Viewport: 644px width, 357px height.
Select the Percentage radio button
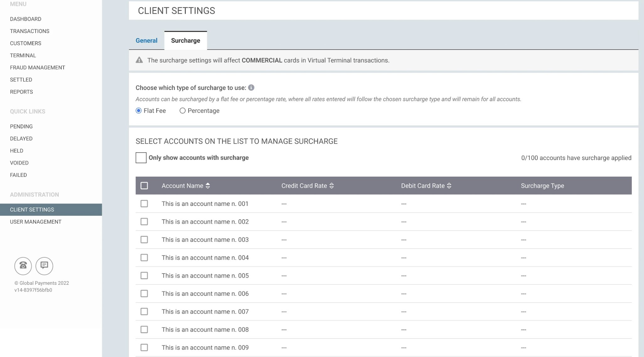click(182, 111)
